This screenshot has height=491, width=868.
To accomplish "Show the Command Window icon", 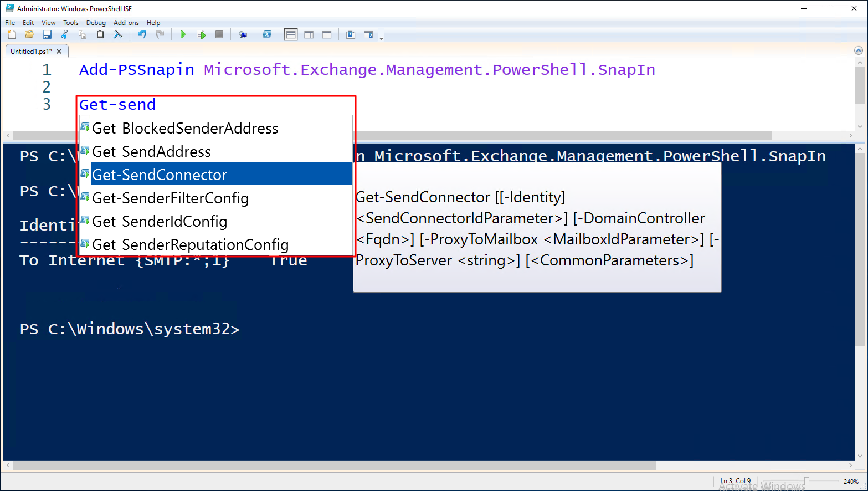I will point(351,34).
